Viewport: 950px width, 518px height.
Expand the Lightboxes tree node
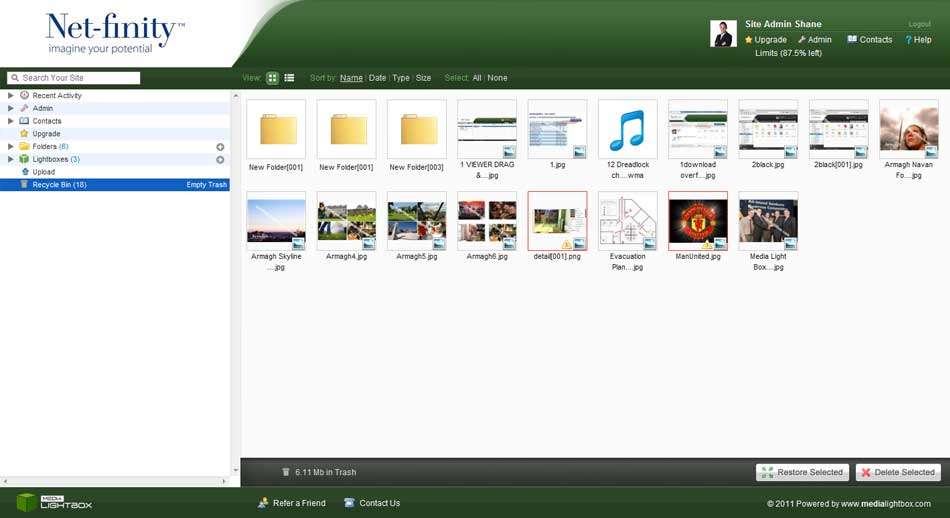pyautogui.click(x=11, y=159)
